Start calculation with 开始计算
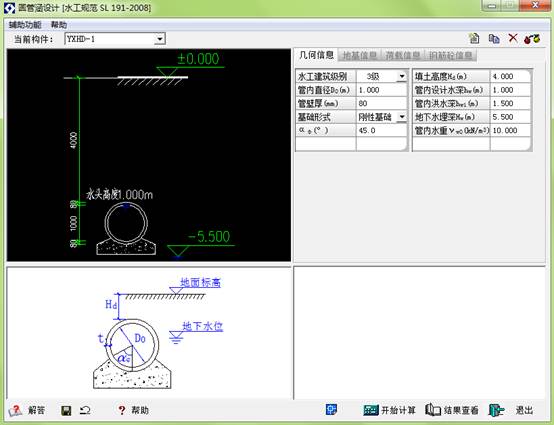The image size is (554, 425). click(x=389, y=410)
